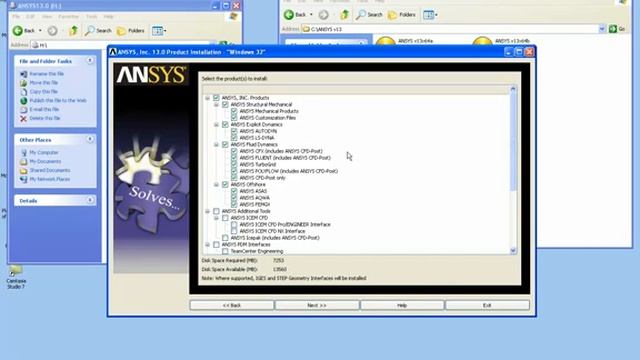Viewport: 640px width, 360px height.
Task: Check the TeamCenter Engineering checkbox
Action: (x=225, y=251)
